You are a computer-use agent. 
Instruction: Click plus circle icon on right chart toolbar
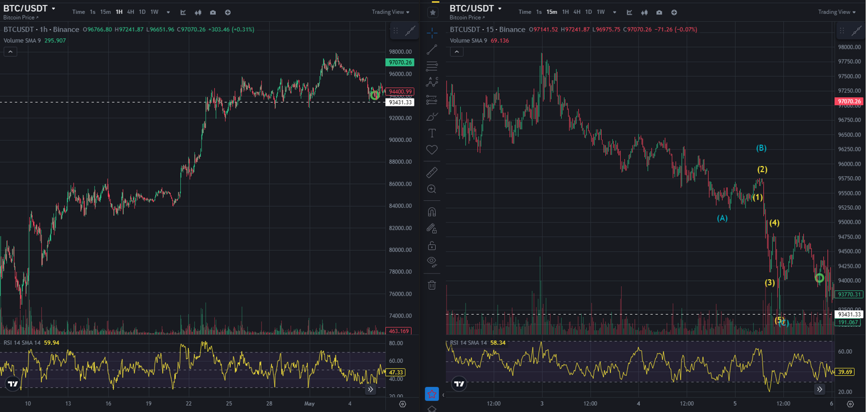[x=674, y=12]
